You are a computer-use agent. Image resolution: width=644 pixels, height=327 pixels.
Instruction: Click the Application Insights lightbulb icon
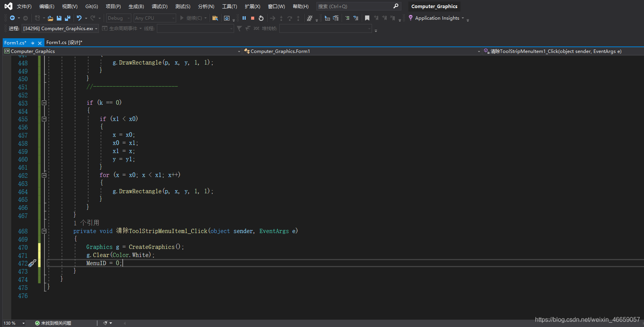[x=411, y=18]
